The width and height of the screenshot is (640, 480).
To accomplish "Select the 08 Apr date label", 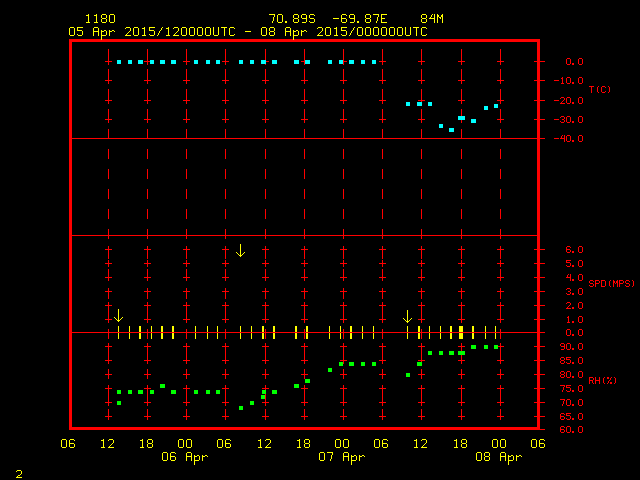I will tap(498, 457).
